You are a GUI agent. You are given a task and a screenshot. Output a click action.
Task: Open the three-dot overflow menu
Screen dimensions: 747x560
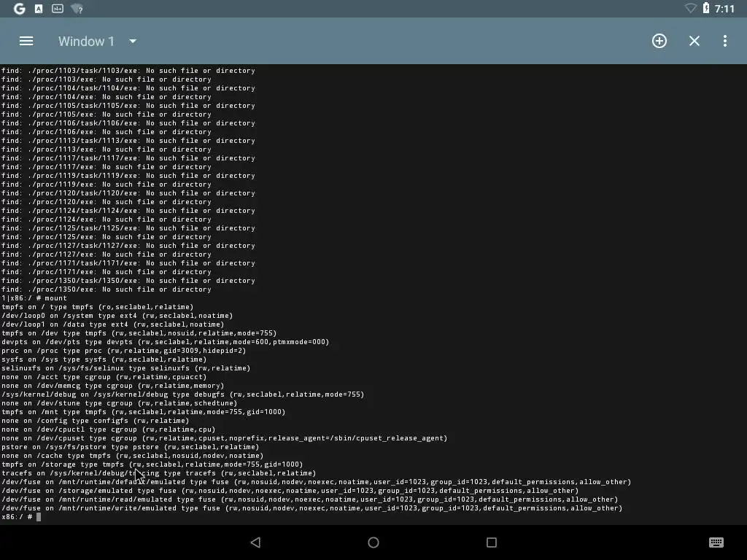click(x=725, y=41)
